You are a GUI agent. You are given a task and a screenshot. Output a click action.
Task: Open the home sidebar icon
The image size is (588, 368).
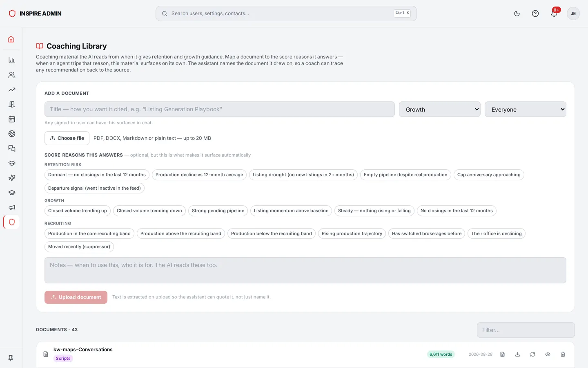point(11,39)
